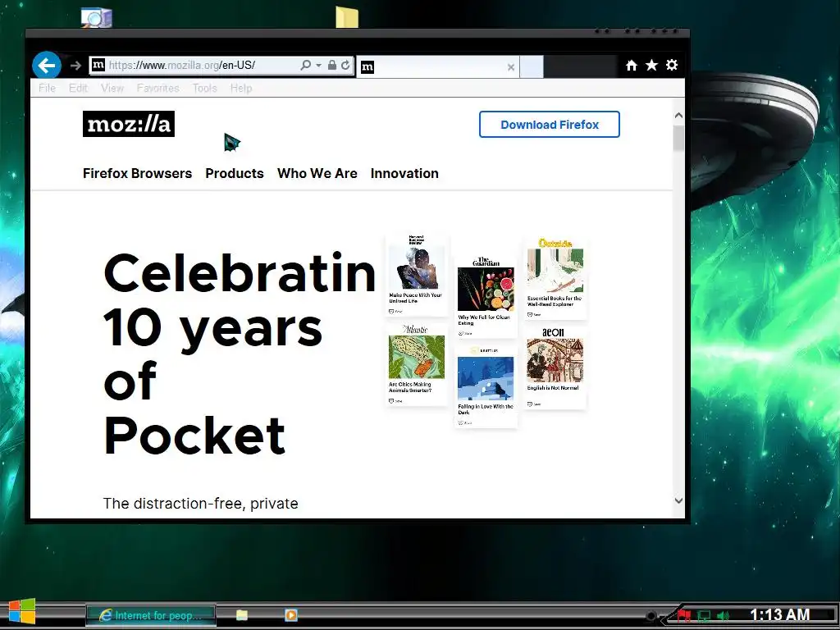
Task: Click the search magnifier in address bar
Action: [x=305, y=66]
